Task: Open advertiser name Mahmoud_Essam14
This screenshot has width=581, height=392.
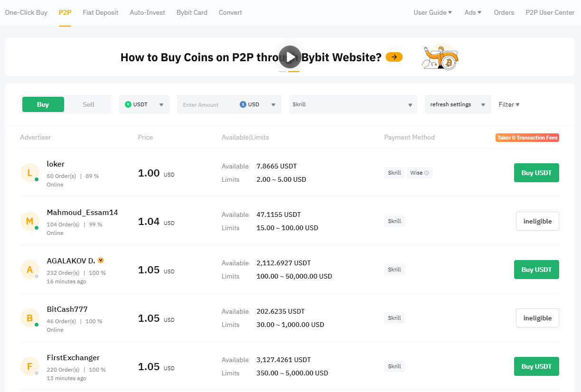Action: [x=82, y=213]
